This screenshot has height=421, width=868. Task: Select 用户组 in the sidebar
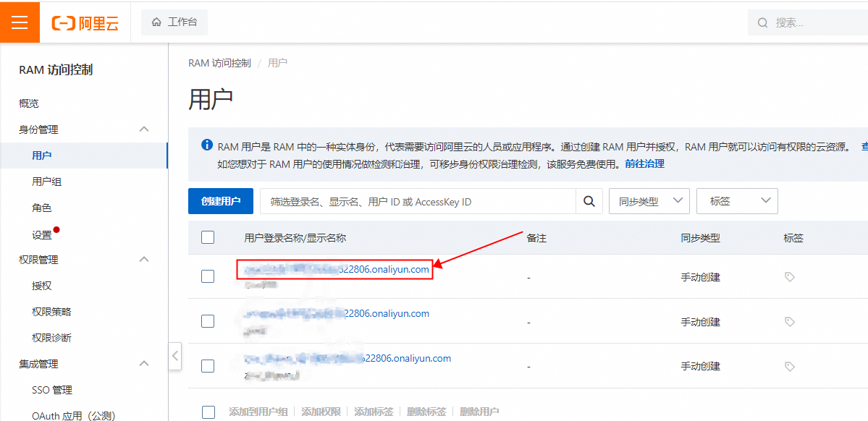(47, 182)
